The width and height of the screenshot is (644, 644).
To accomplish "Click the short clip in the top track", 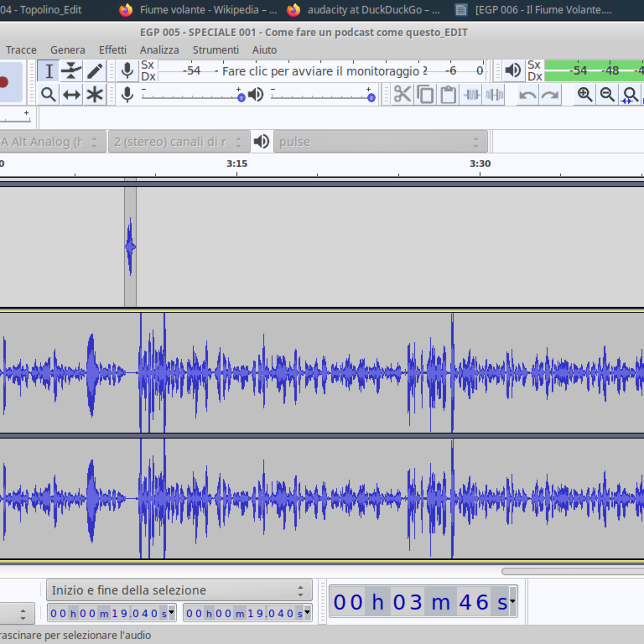I will 130,247.
